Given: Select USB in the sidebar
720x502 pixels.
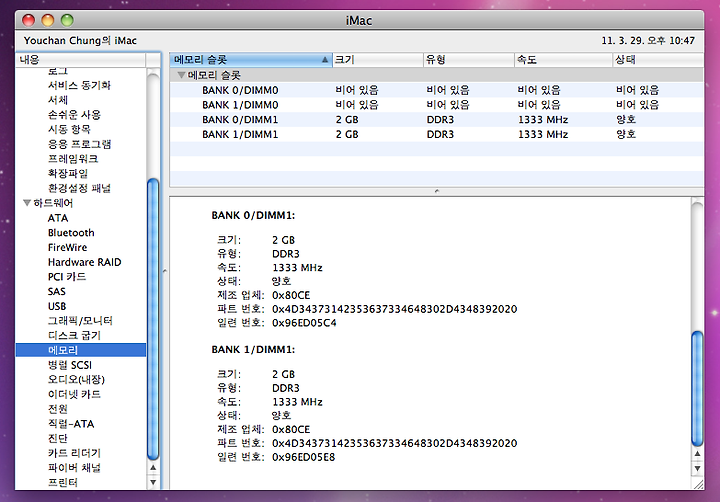Looking at the screenshot, I should [57, 306].
